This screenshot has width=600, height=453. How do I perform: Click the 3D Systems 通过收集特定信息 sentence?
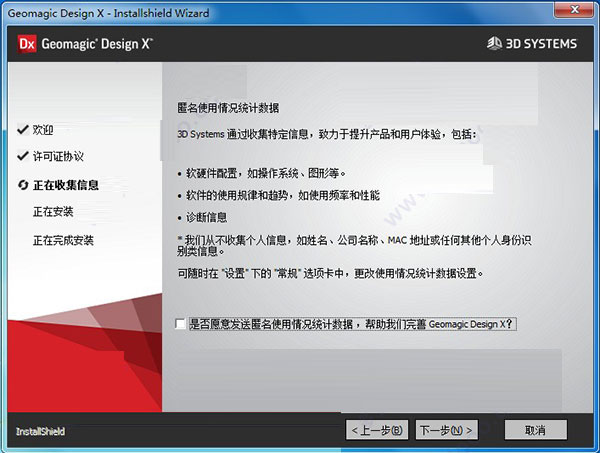pyautogui.click(x=327, y=134)
